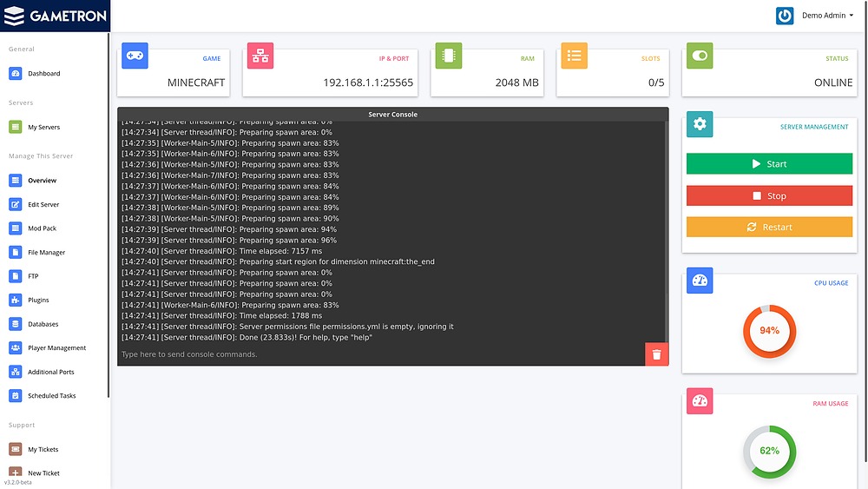Image resolution: width=868 pixels, height=489 pixels.
Task: Click the Scheduled Tasks icon
Action: [x=16, y=395]
